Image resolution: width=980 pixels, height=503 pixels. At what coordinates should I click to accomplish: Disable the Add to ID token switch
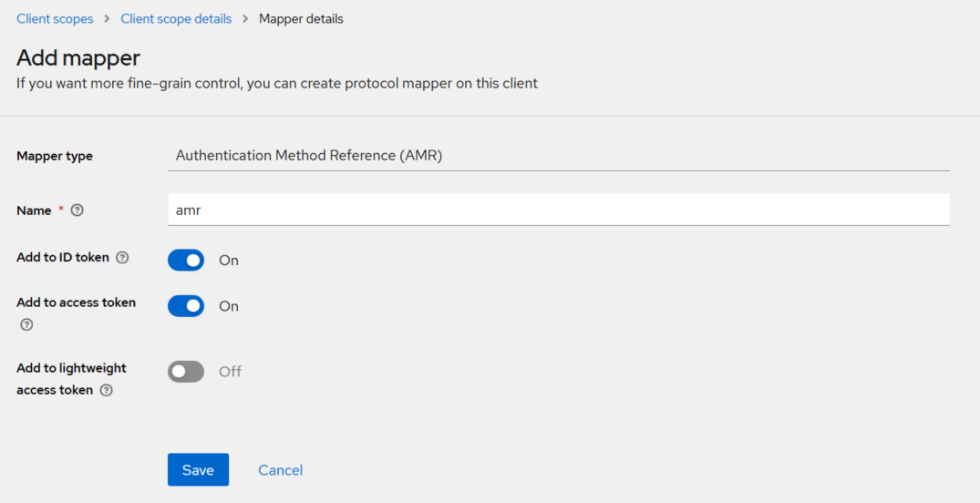point(186,261)
